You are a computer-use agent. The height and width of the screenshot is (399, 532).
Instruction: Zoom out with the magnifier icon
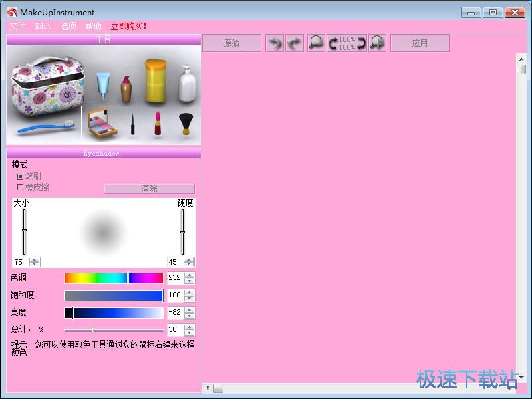316,43
